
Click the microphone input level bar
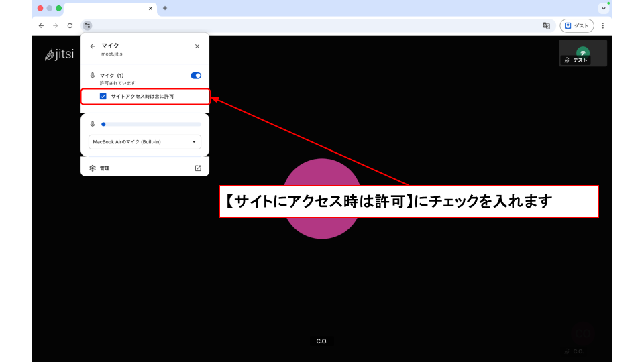150,124
